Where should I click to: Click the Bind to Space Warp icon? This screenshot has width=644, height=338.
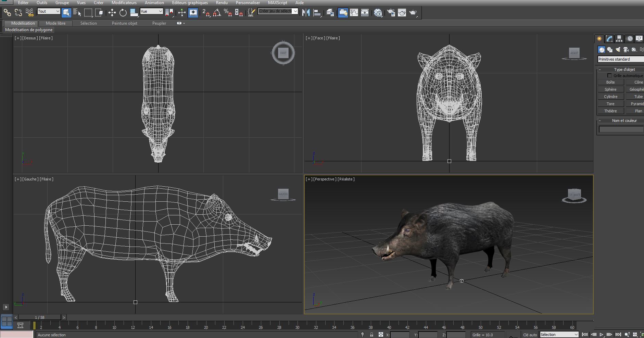coord(29,13)
